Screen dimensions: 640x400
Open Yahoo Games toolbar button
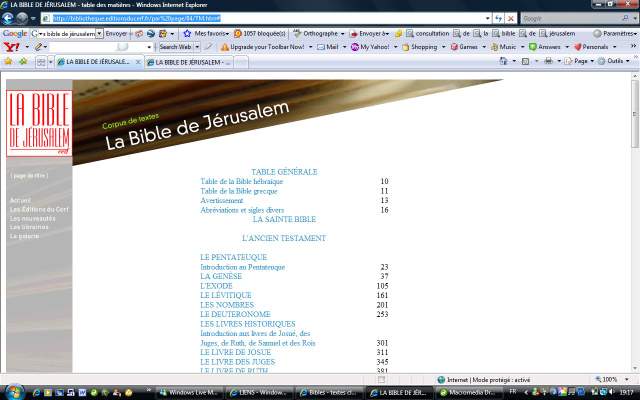[x=464, y=47]
